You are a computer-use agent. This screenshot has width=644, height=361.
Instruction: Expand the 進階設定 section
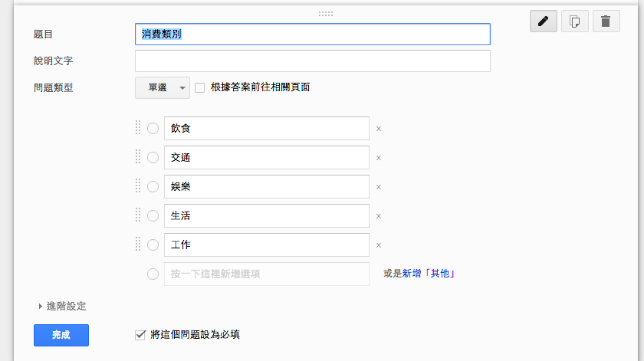[x=62, y=306]
